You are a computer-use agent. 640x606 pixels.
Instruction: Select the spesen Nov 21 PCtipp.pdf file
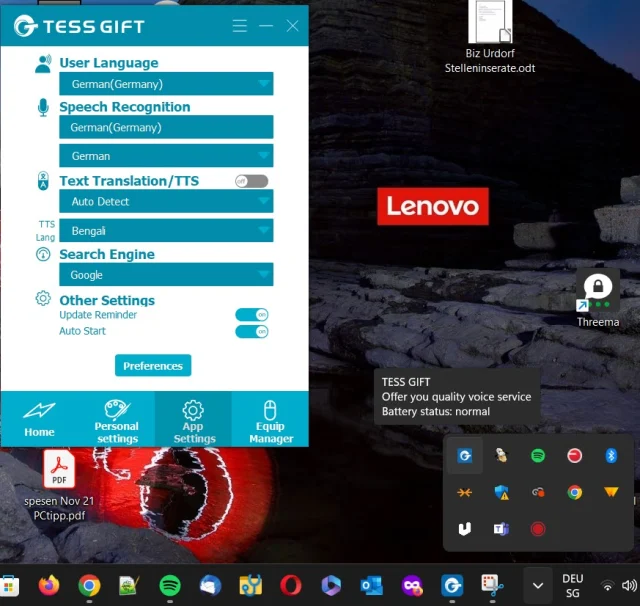[x=59, y=486]
